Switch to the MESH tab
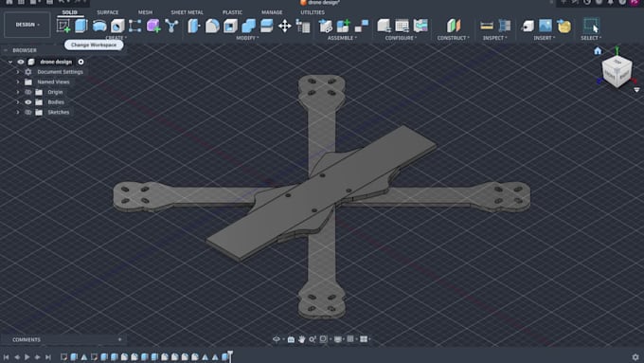The height and width of the screenshot is (363, 644). point(145,12)
